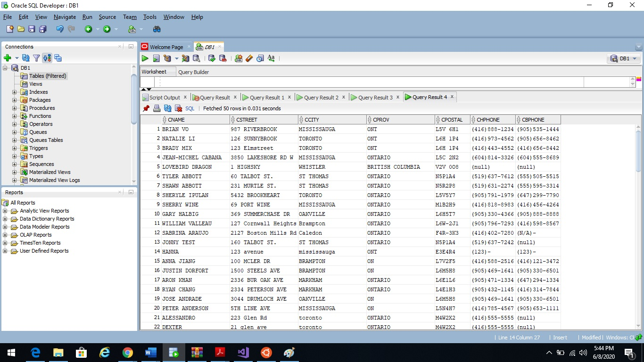
Task: Apply a filter in the Connections panel
Action: [x=36, y=58]
